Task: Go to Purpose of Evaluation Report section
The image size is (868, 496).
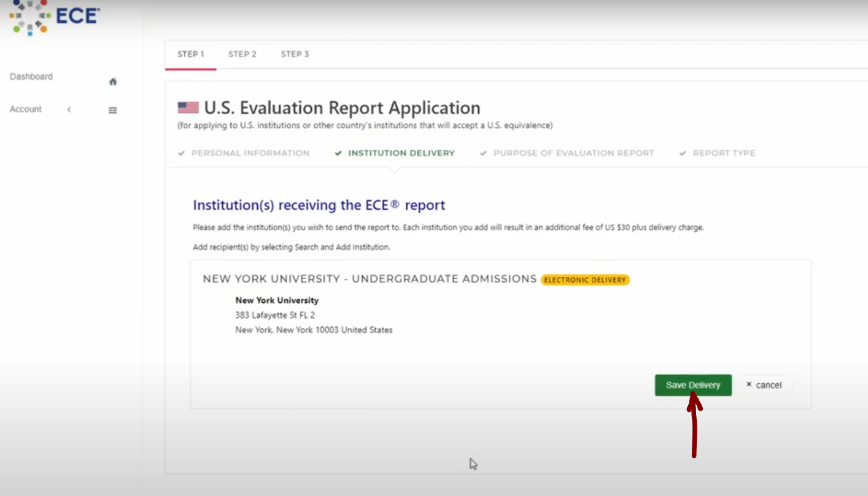Action: tap(567, 153)
